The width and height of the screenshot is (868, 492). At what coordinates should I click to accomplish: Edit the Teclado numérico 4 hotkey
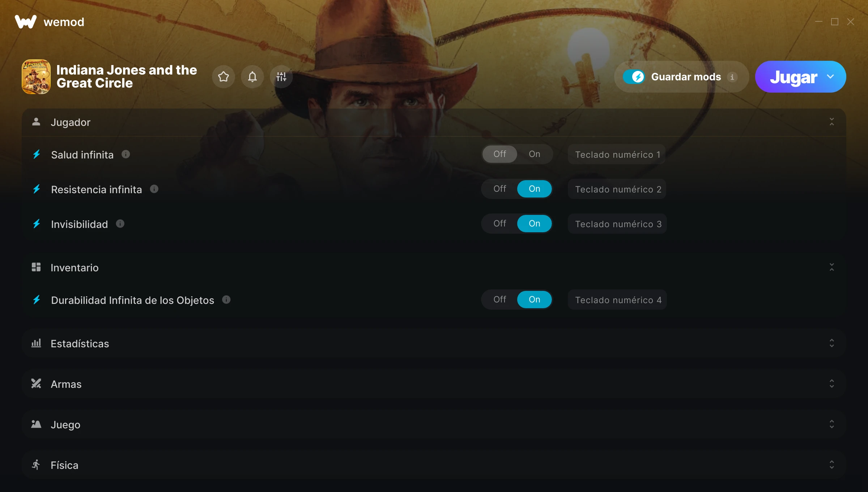[x=618, y=300]
